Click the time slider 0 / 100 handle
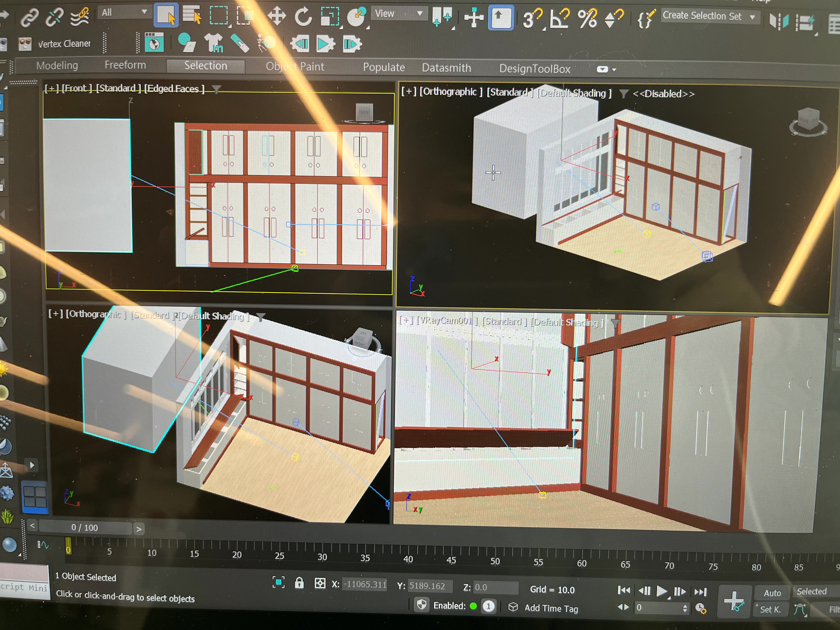This screenshot has height=630, width=840. 85,527
